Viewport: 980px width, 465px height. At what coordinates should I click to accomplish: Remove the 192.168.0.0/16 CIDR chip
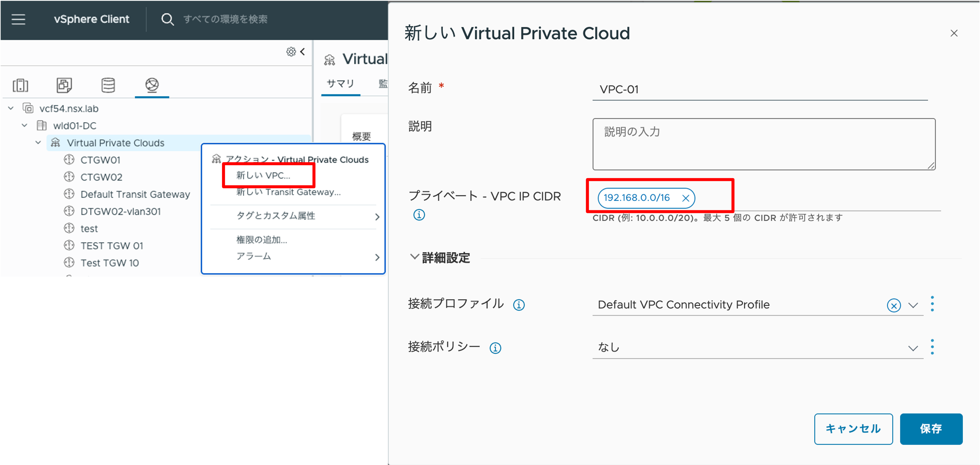[x=686, y=198]
